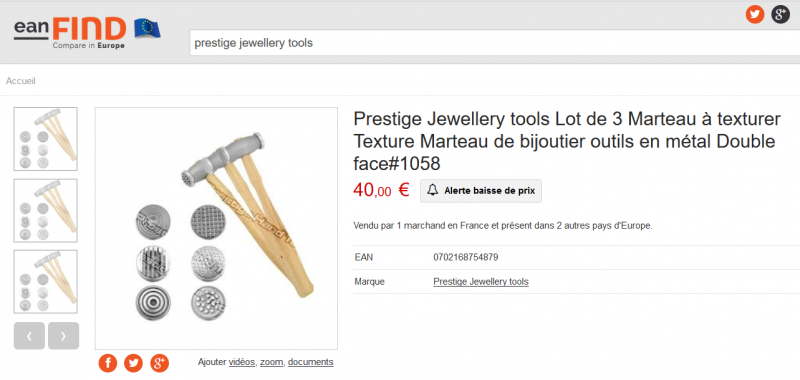Image resolution: width=800 pixels, height=380 pixels.
Task: Click the Google Plus icon in the header
Action: (780, 14)
